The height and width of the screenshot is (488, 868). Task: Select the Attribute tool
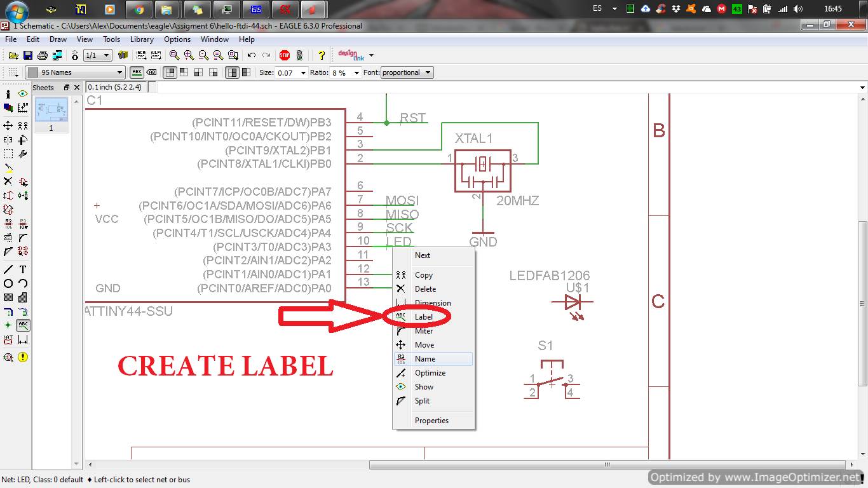click(x=8, y=340)
